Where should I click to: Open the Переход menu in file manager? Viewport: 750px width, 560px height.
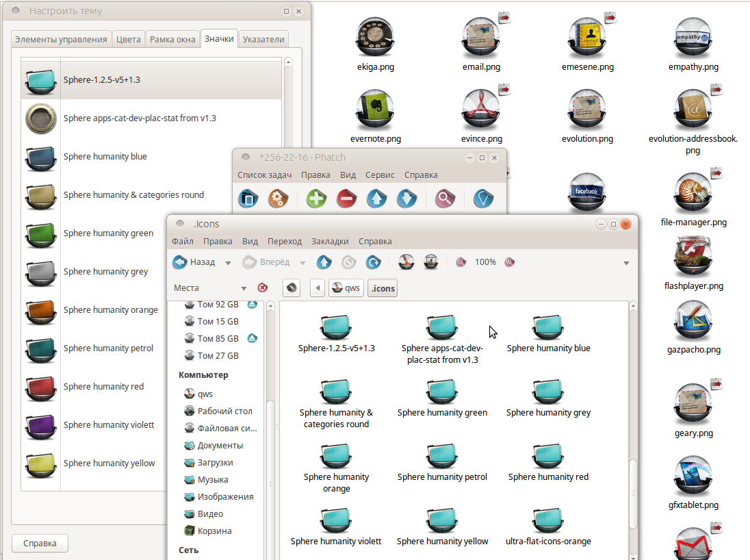285,241
